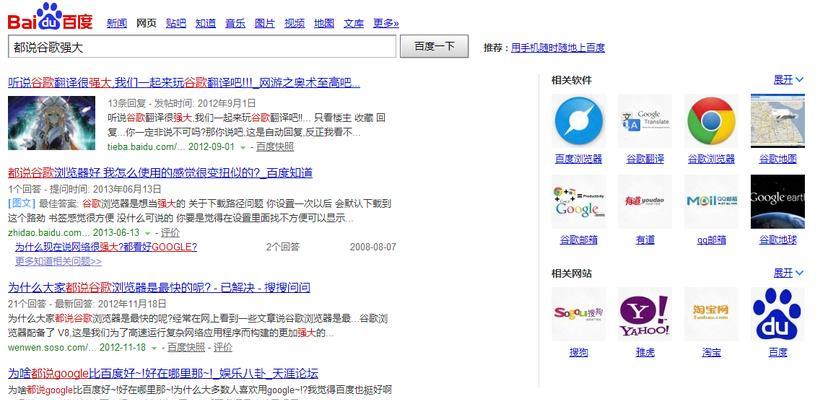This screenshot has height=400, width=828.
Task: Click the qq邮箱 text label
Action: [711, 240]
